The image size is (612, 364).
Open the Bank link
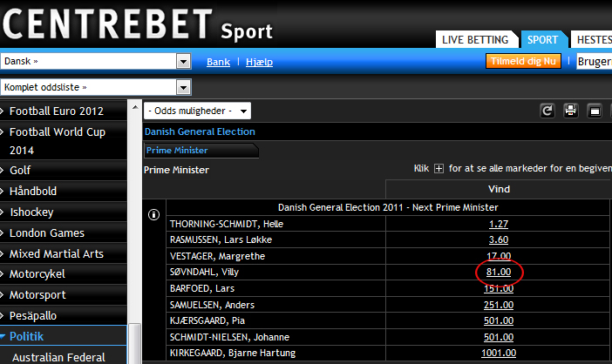tap(218, 62)
